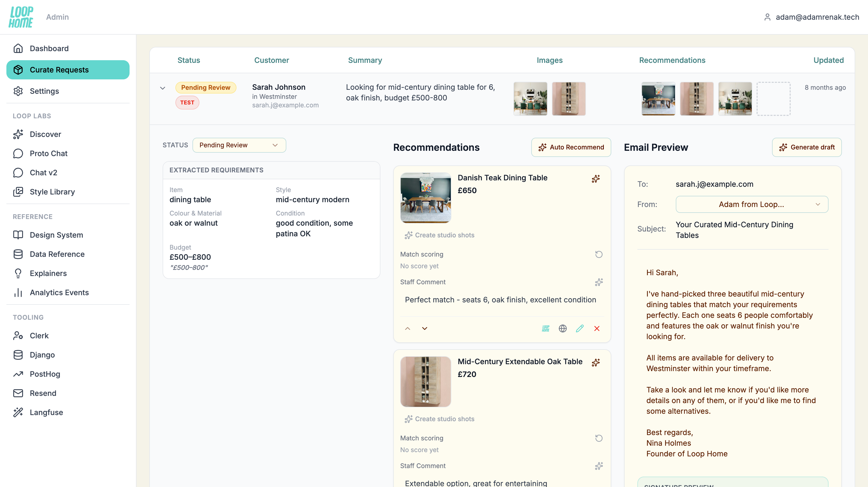Open the globe web link for Danish Teak table
Viewport: 868px width, 487px height.
(x=563, y=328)
